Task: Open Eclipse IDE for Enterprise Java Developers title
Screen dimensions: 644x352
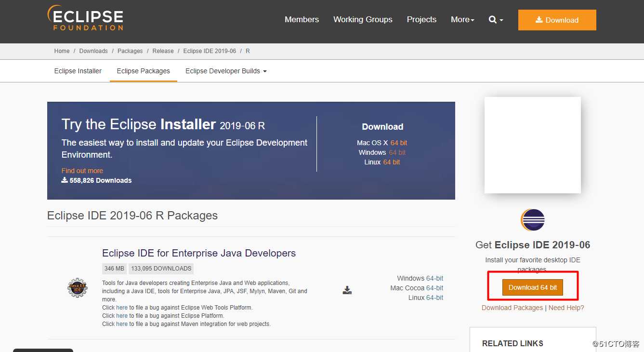Action: point(199,253)
